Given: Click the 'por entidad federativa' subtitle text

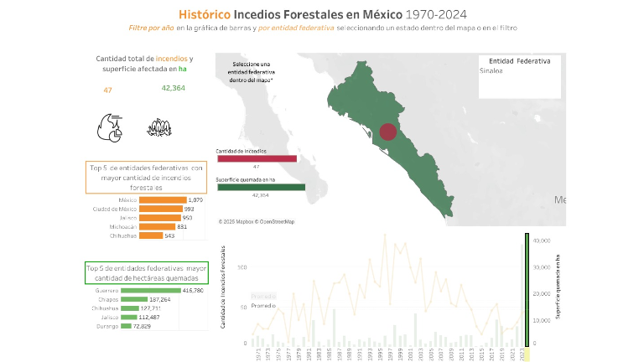Looking at the screenshot, I should [296, 28].
